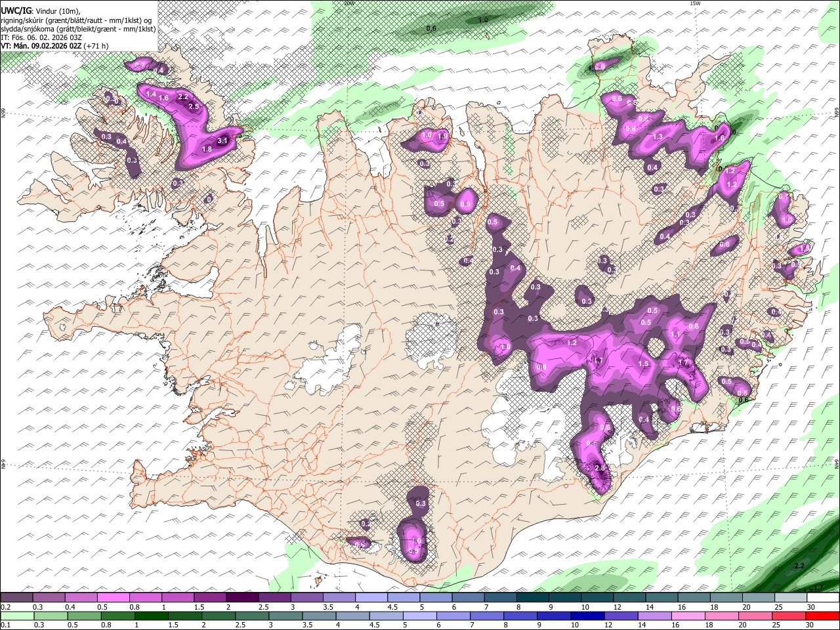Click the 1.5 snowfall value in southeast highlands

(643, 364)
